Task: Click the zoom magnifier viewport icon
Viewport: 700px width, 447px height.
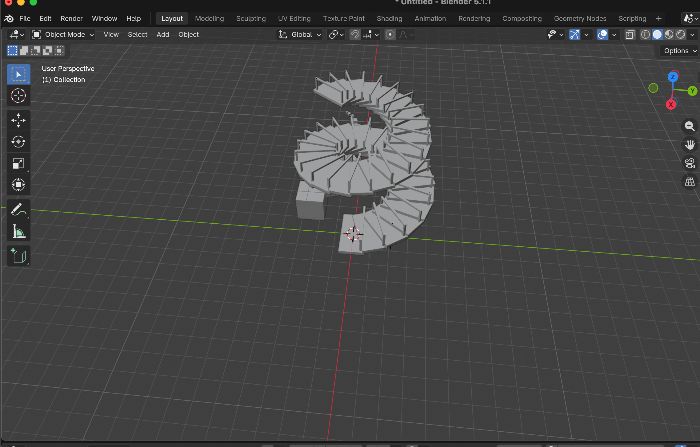Action: pos(690,126)
